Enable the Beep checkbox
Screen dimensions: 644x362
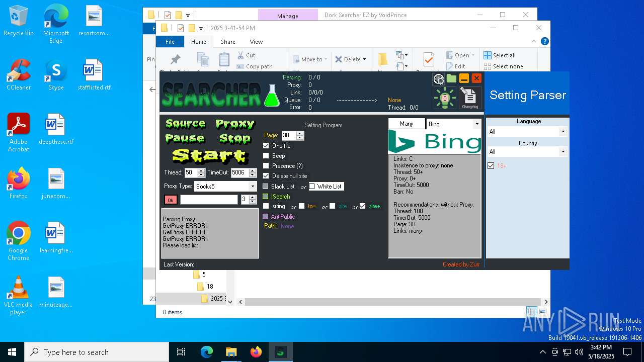coord(266,156)
